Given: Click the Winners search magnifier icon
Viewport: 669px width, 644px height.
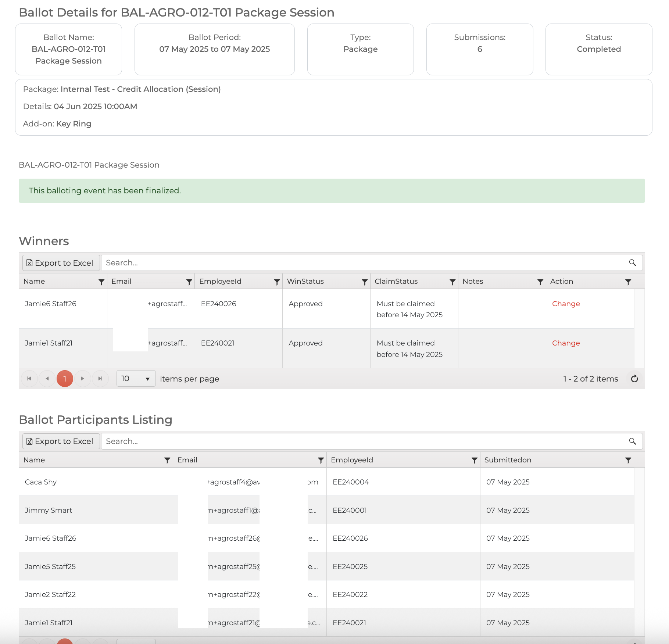Looking at the screenshot, I should (632, 263).
